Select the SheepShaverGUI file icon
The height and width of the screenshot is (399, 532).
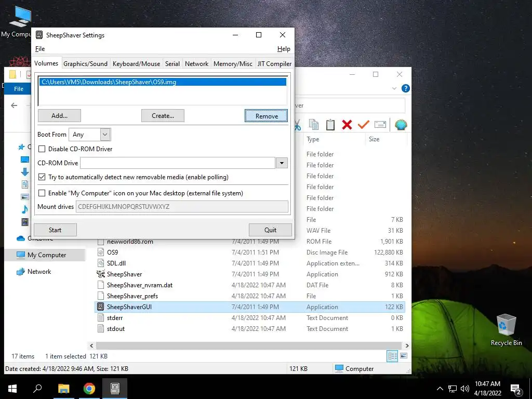click(101, 307)
